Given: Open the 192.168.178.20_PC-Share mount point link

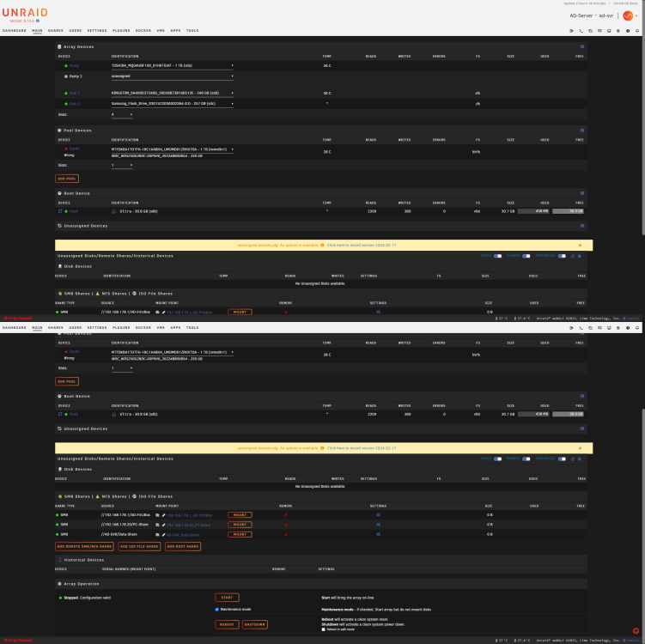Looking at the screenshot, I should tap(189, 526).
